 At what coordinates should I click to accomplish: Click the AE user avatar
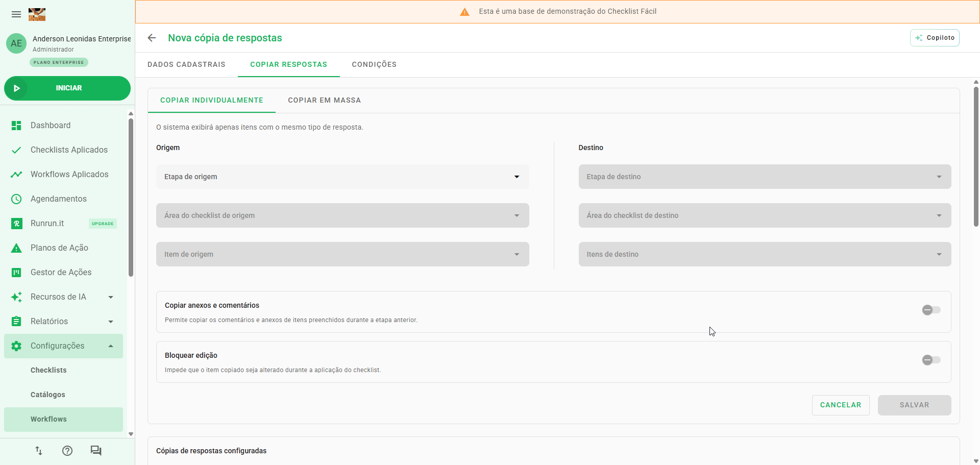point(16,43)
